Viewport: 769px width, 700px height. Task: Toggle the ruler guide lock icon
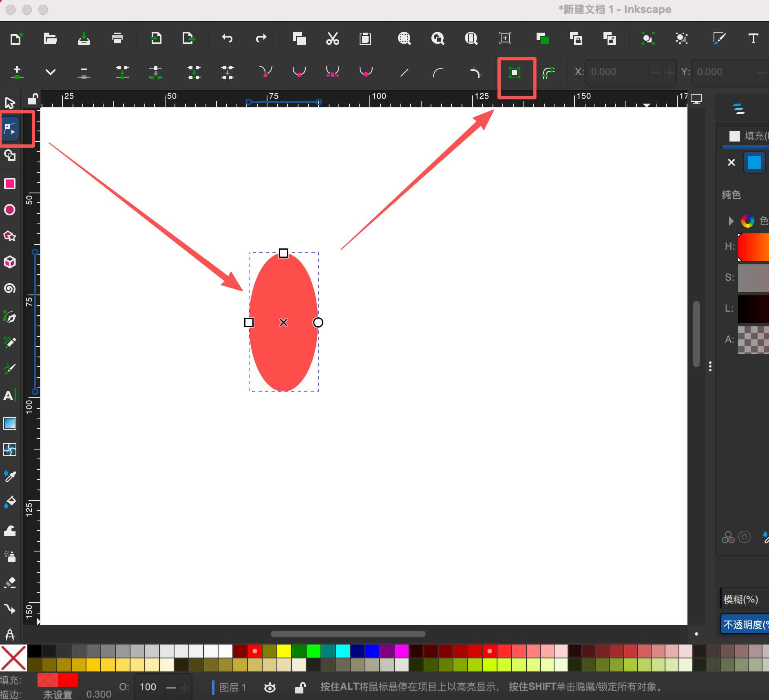pos(32,99)
